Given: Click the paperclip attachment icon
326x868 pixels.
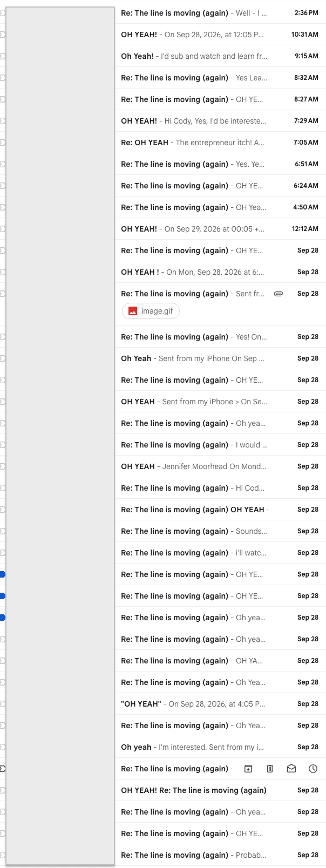Looking at the screenshot, I should [279, 294].
